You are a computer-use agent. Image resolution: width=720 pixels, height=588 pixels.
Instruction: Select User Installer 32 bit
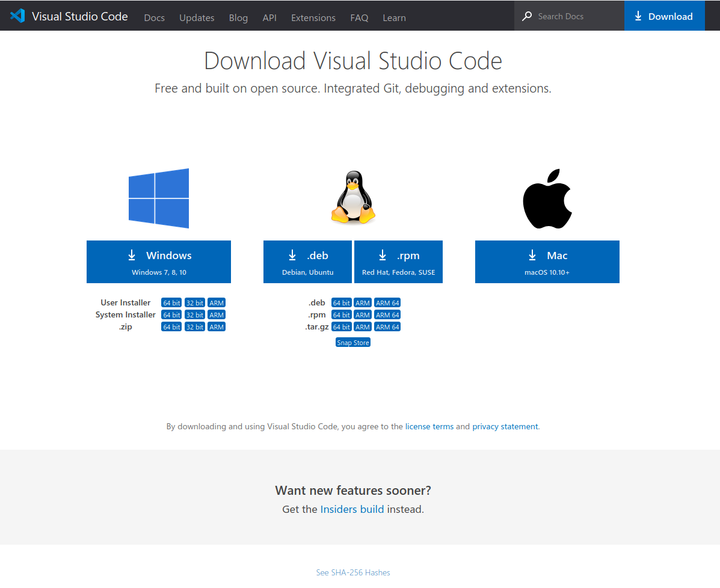point(195,303)
